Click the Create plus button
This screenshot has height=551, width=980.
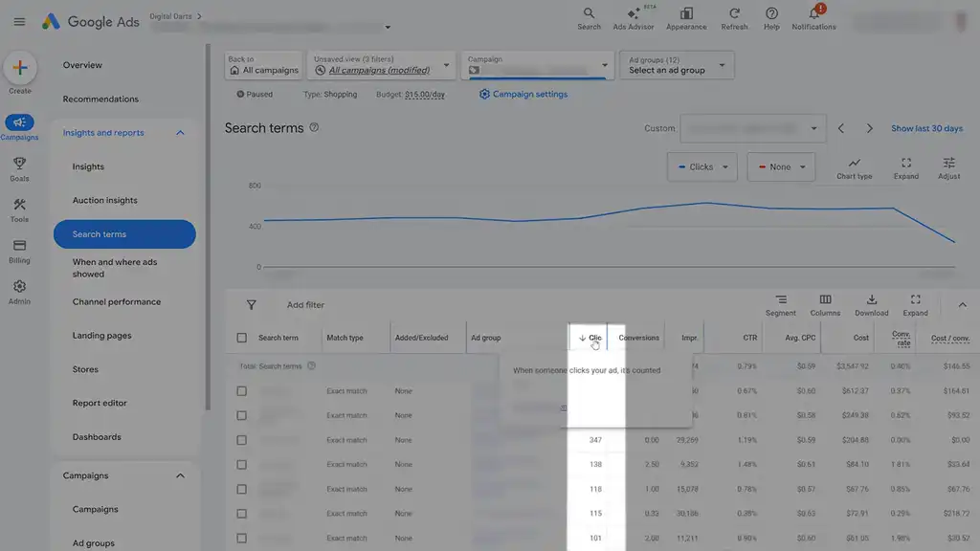20,68
